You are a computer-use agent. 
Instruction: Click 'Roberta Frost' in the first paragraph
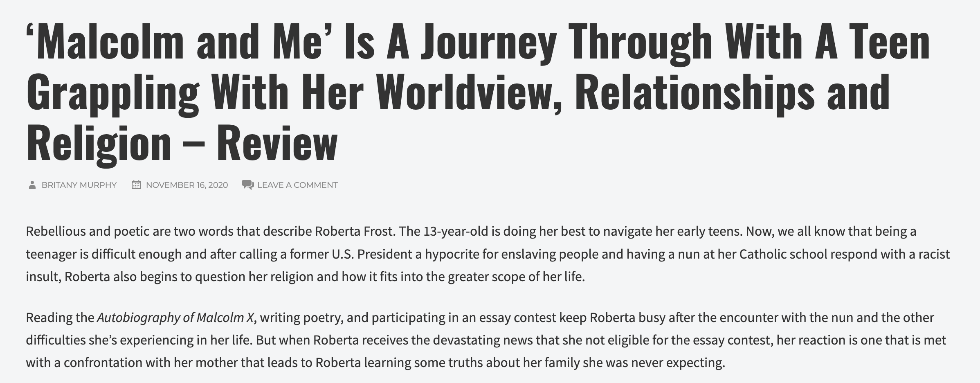click(x=355, y=231)
